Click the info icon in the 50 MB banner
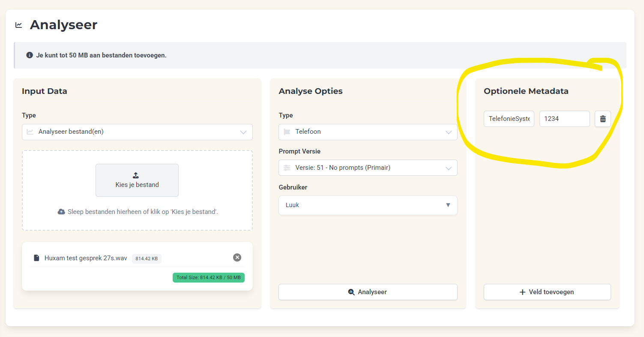The height and width of the screenshot is (337, 644). click(30, 55)
